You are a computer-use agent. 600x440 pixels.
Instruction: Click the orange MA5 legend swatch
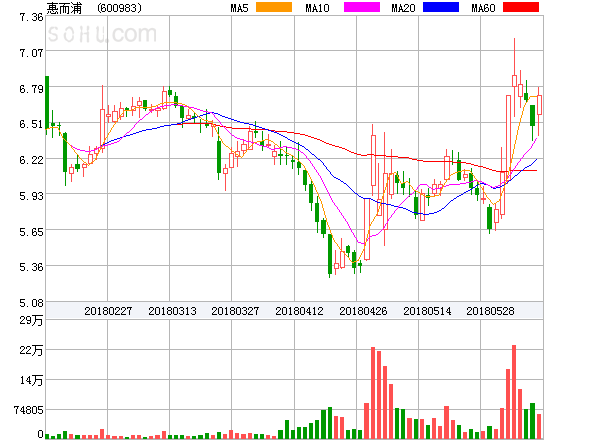pos(274,7)
